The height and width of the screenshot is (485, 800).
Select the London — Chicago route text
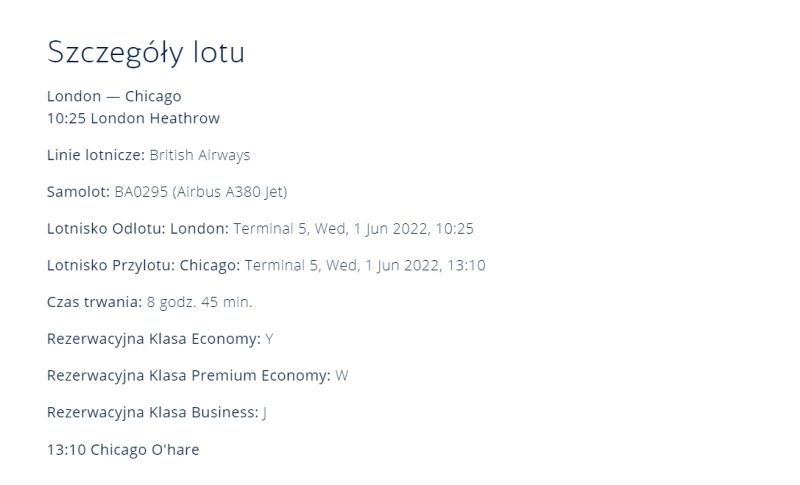114,96
